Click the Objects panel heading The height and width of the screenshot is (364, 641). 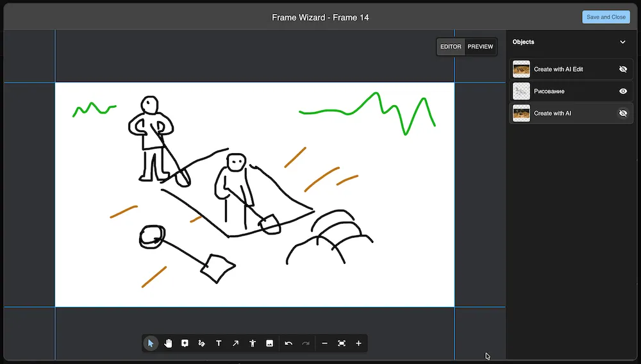tap(523, 42)
